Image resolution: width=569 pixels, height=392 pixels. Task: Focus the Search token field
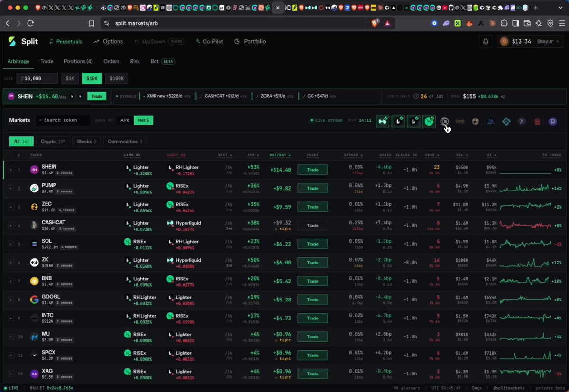pyautogui.click(x=63, y=120)
